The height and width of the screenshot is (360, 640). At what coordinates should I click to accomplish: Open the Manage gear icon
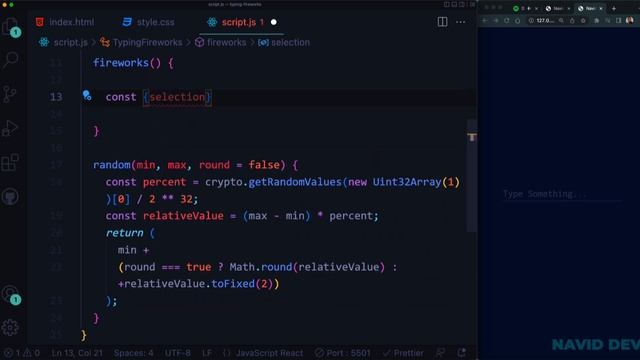click(10, 327)
